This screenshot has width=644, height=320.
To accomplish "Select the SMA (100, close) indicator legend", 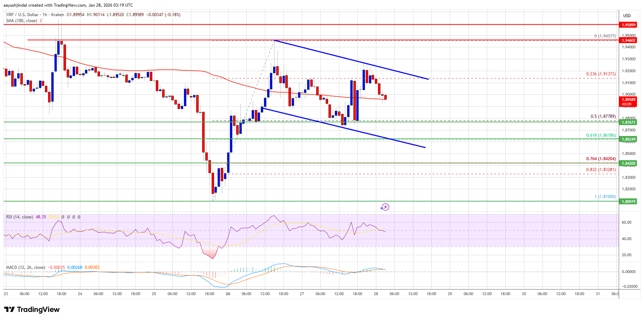I will tap(23, 20).
